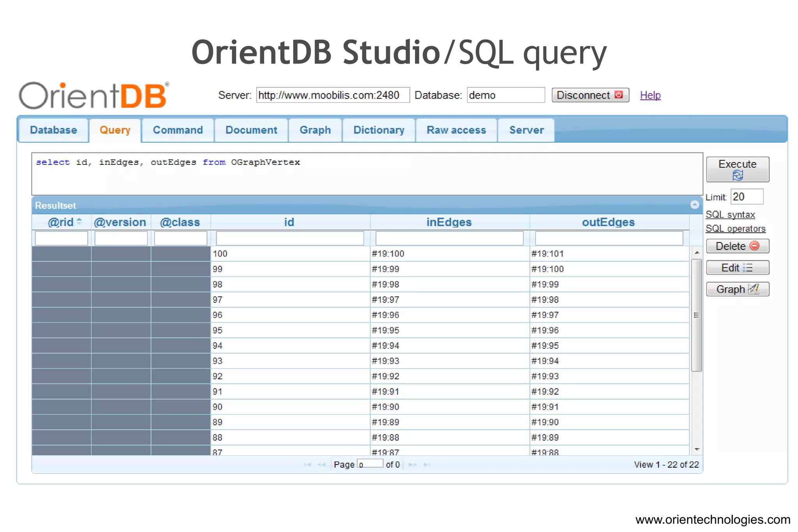Go to last page pager icon
This screenshot has height=532, width=798.
click(x=427, y=464)
